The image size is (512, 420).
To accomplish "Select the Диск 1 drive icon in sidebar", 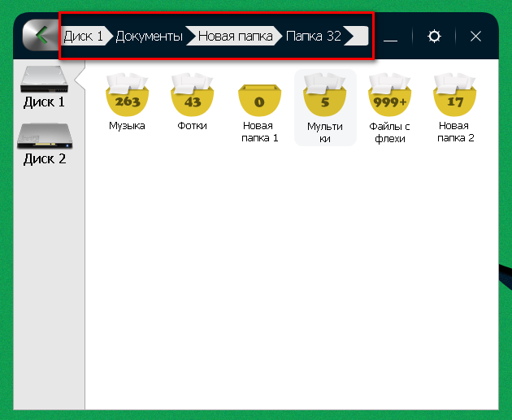I will (44, 80).
